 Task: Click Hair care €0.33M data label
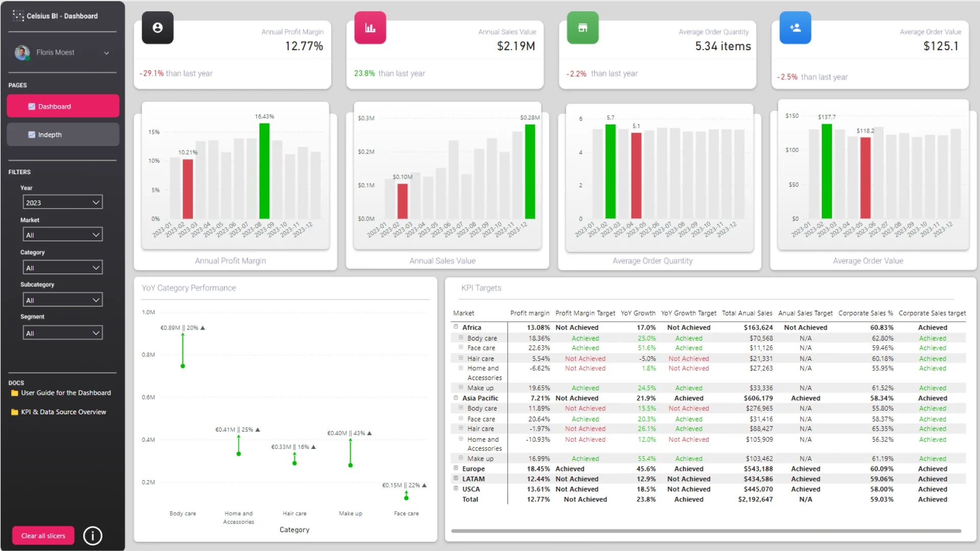pyautogui.click(x=293, y=447)
